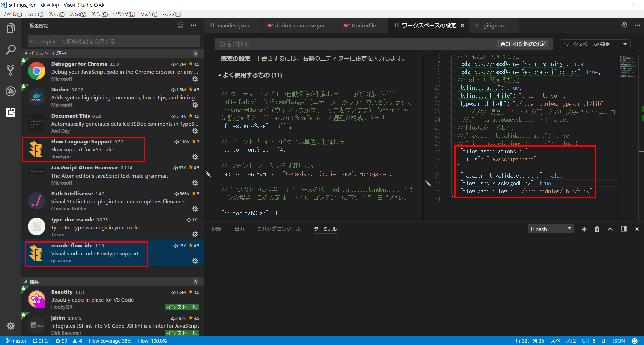Move the terminal panel with the panel position icon
Screen dimensions: 644x345
pos(624,229)
